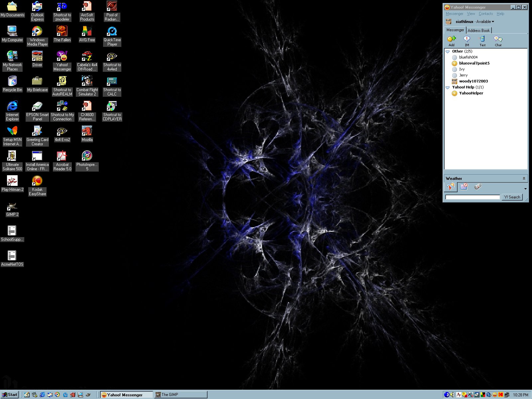Open the View menu
532x399 pixels.
pos(471,14)
